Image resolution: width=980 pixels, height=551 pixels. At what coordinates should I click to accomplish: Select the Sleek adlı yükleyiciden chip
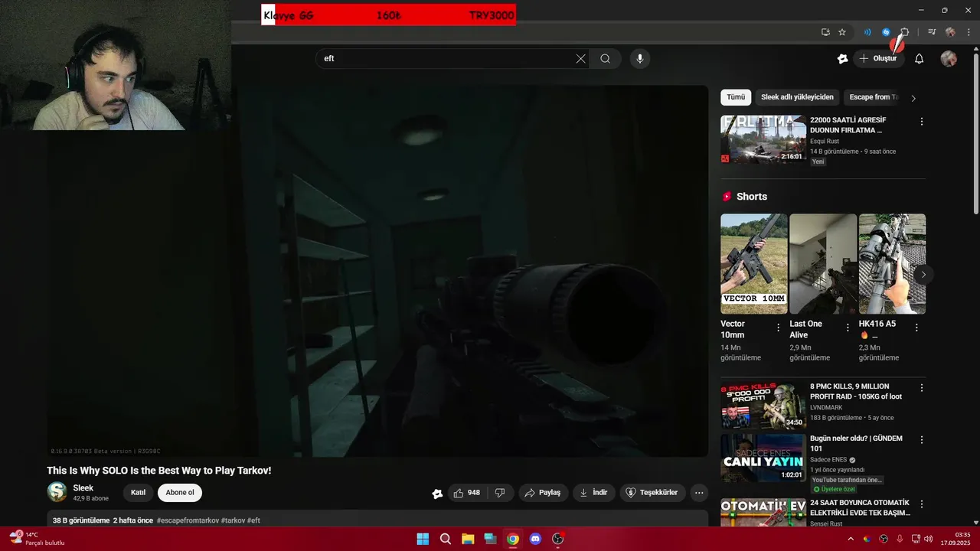tap(797, 97)
